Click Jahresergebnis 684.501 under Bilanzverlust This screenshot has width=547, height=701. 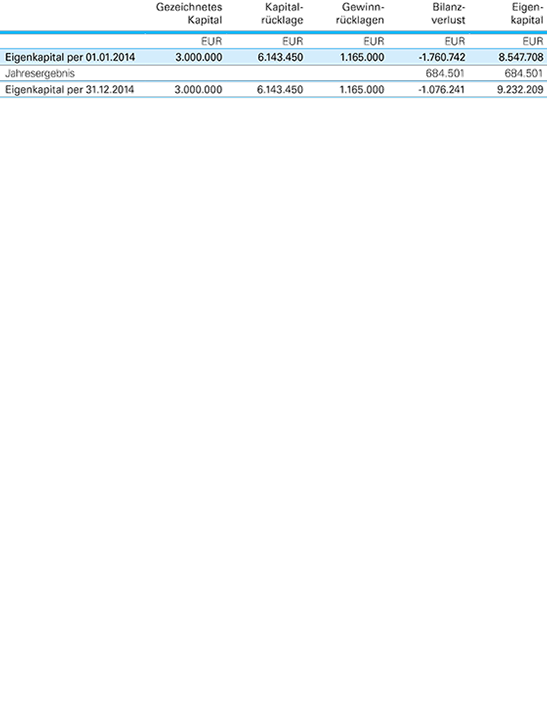coord(445,73)
